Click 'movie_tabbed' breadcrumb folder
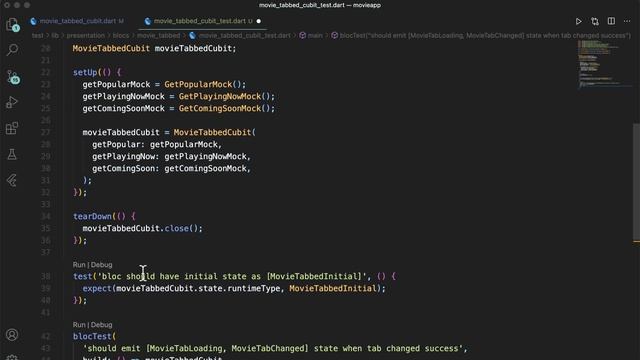640x360 pixels. pos(158,36)
